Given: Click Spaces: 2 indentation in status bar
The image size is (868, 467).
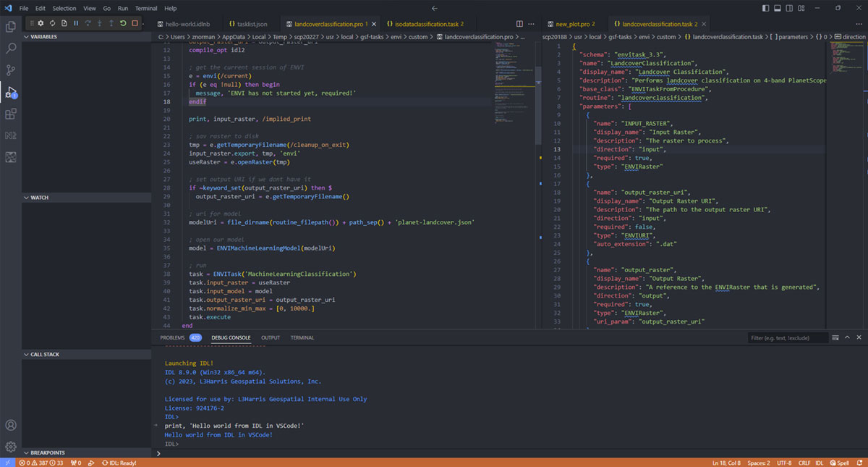Looking at the screenshot, I should pos(758,462).
